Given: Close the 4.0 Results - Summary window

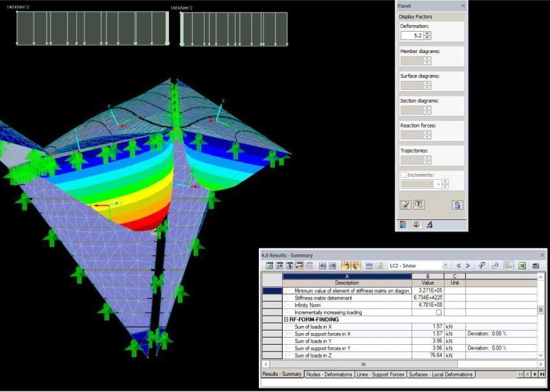Looking at the screenshot, I should 542,256.
